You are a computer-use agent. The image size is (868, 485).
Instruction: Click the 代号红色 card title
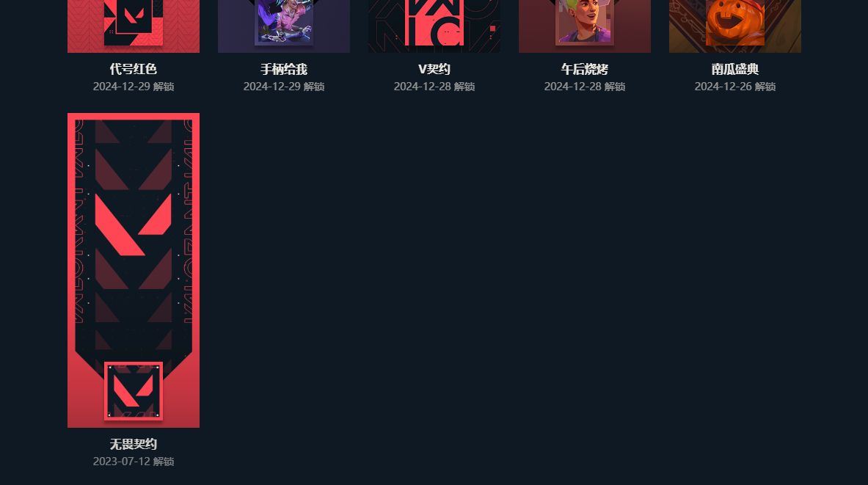pyautogui.click(x=134, y=69)
